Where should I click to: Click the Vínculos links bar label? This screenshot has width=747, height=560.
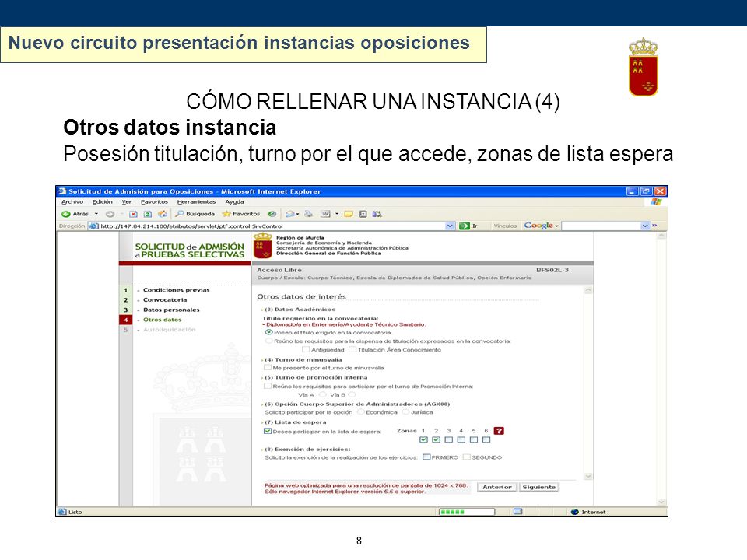[505, 226]
